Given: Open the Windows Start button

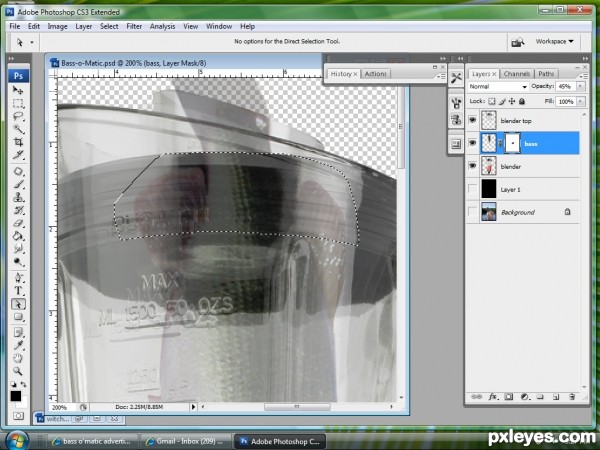Looking at the screenshot, I should (17, 440).
